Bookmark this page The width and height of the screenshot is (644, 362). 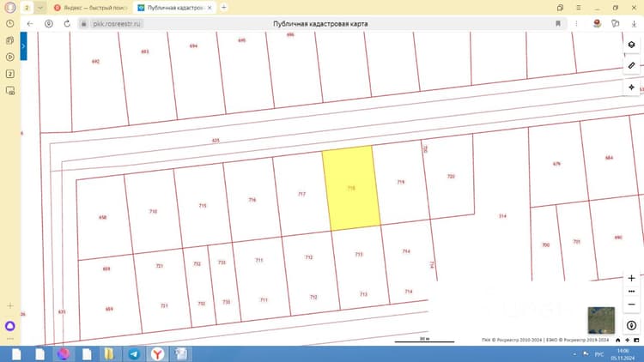tap(558, 24)
